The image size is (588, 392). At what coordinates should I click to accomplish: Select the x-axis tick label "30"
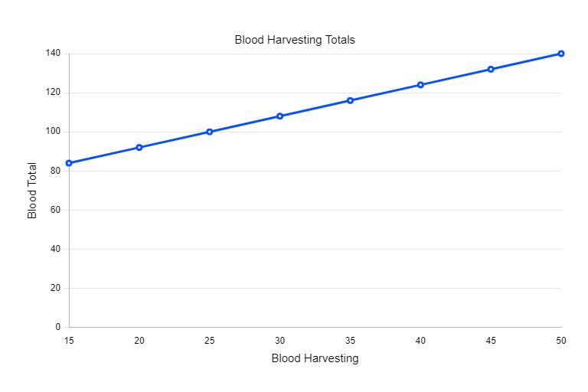tap(279, 341)
